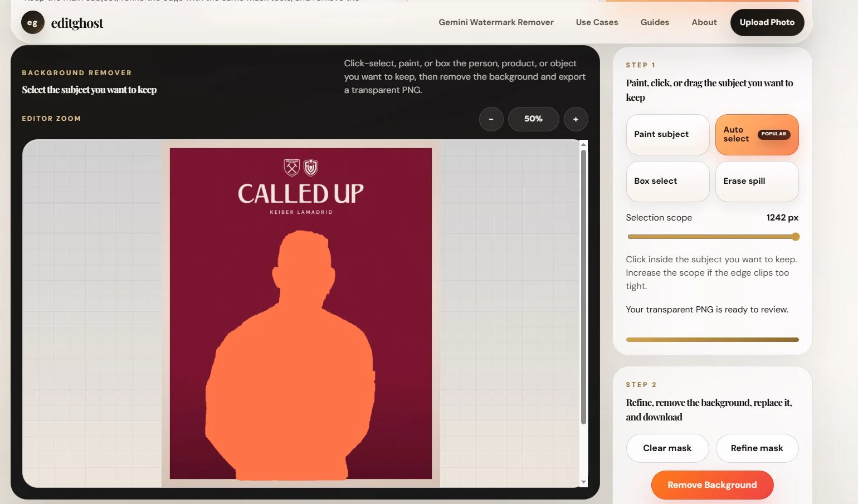Click Clear mask button
Image resolution: width=858 pixels, height=504 pixels.
coord(667,448)
